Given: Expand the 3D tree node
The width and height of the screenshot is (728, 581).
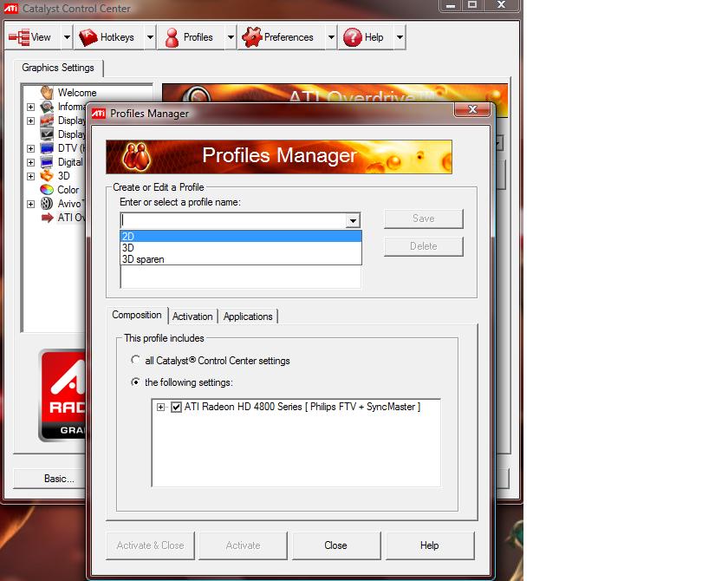Looking at the screenshot, I should (30, 176).
